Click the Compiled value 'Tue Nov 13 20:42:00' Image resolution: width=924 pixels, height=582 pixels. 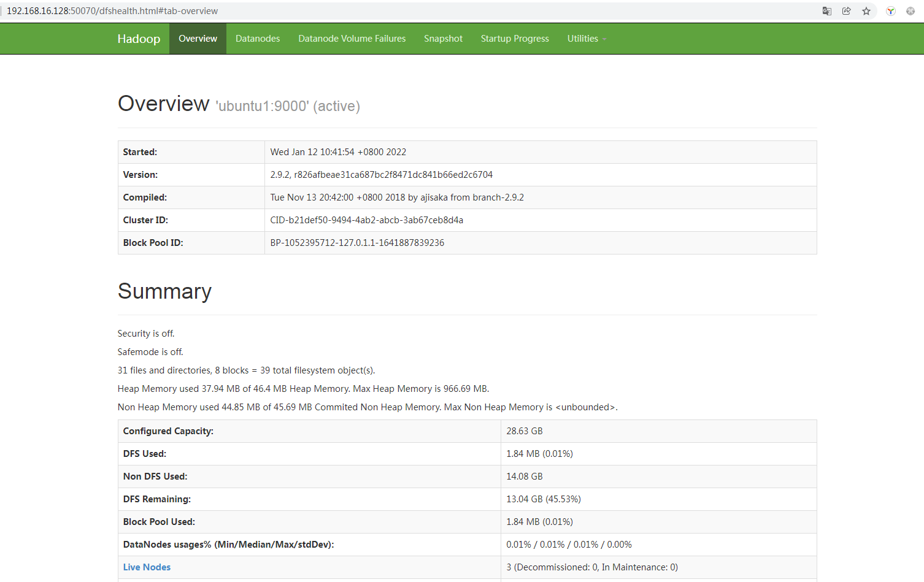(397, 197)
